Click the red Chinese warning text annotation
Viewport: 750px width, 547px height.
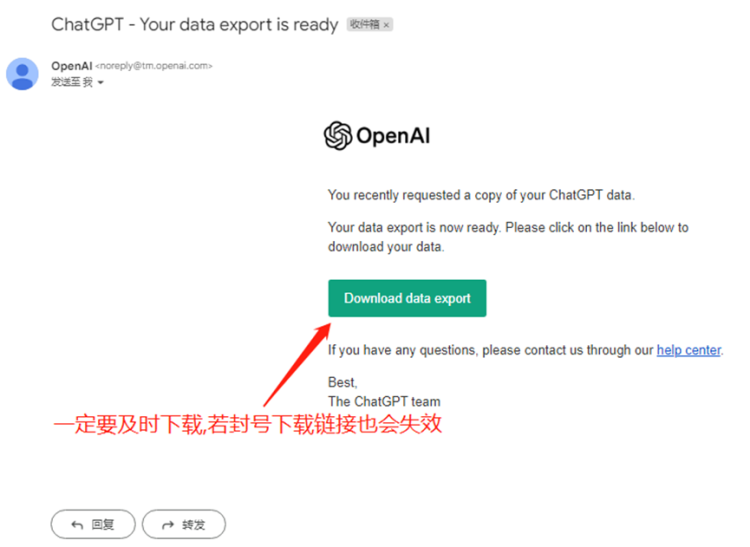click(247, 424)
